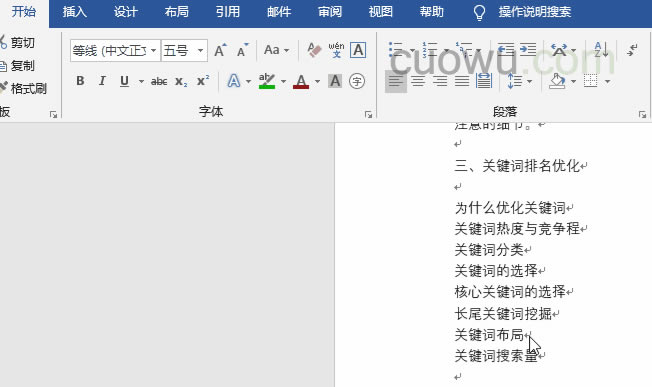Switch to 引用 References tab
The image size is (652, 387).
[x=228, y=12]
